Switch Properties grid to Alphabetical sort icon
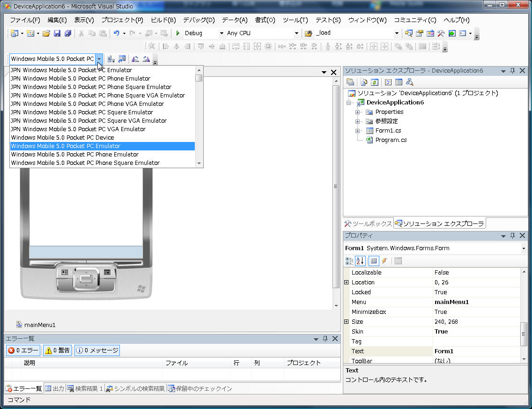532x409 pixels. click(360, 260)
